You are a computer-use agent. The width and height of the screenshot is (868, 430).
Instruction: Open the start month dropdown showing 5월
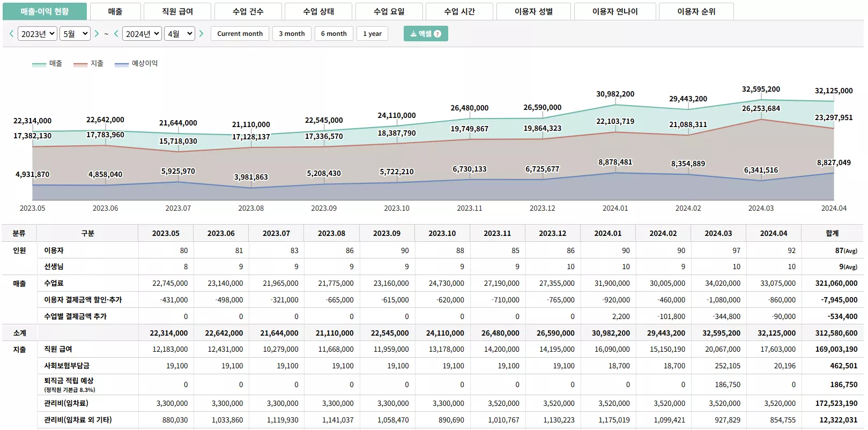(x=75, y=34)
